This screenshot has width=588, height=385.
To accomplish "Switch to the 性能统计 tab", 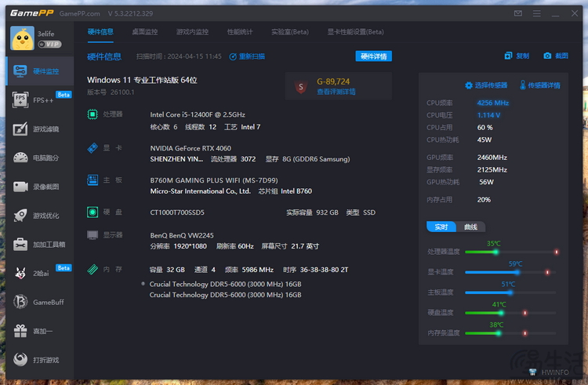I will point(240,32).
